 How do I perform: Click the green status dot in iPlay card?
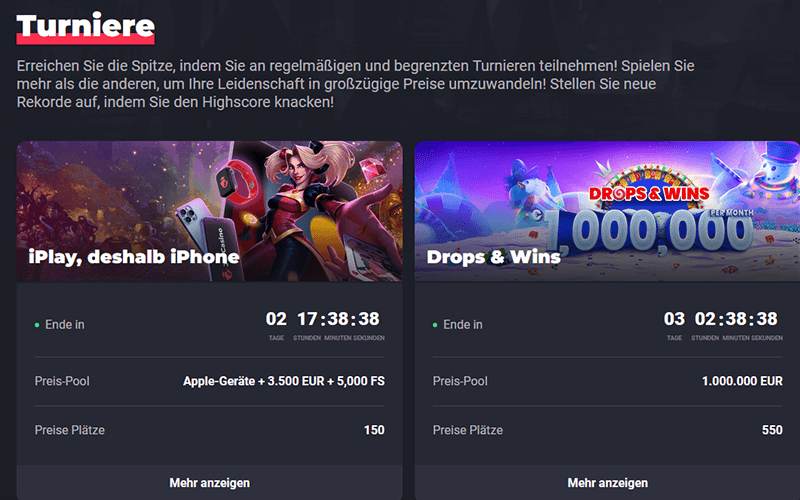point(37,325)
